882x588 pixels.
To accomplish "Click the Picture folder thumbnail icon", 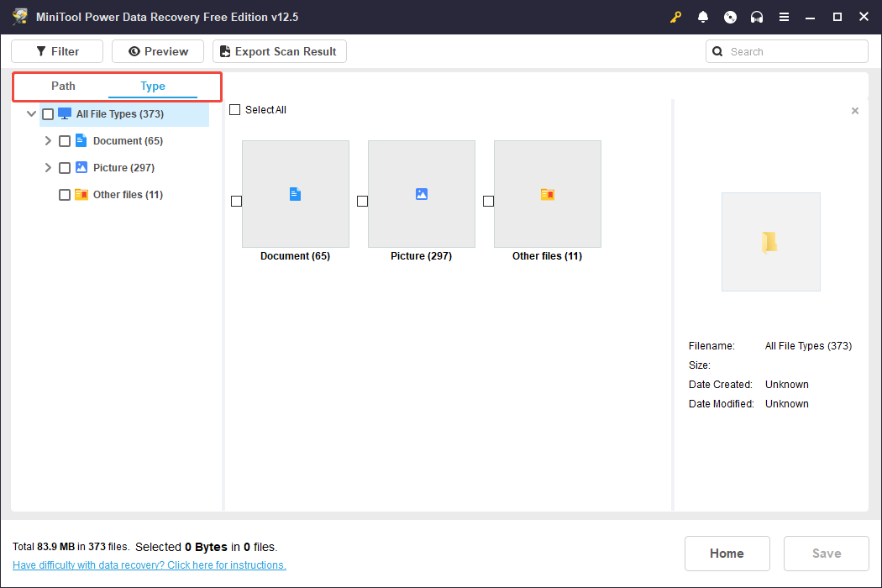I will coord(421,194).
